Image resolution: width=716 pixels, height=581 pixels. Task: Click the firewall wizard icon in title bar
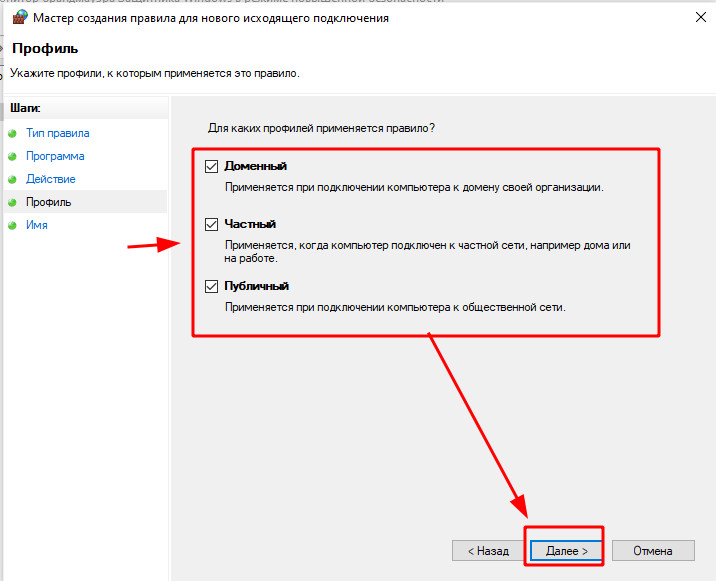(x=17, y=18)
